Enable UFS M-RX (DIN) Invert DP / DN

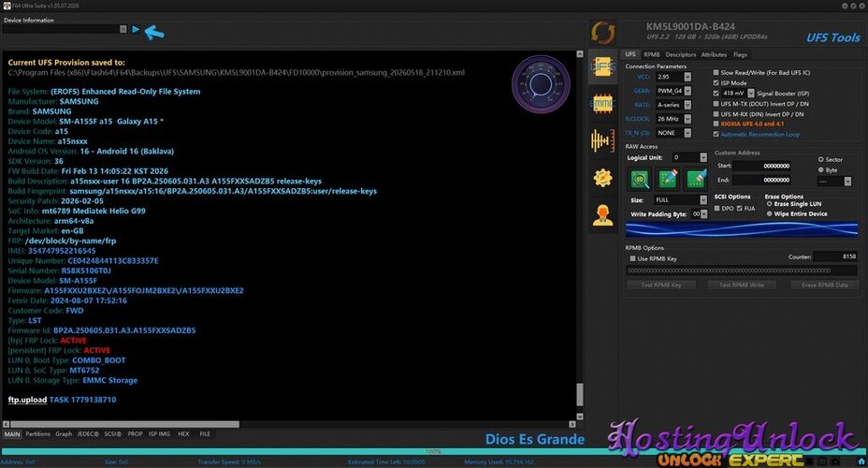click(x=716, y=114)
